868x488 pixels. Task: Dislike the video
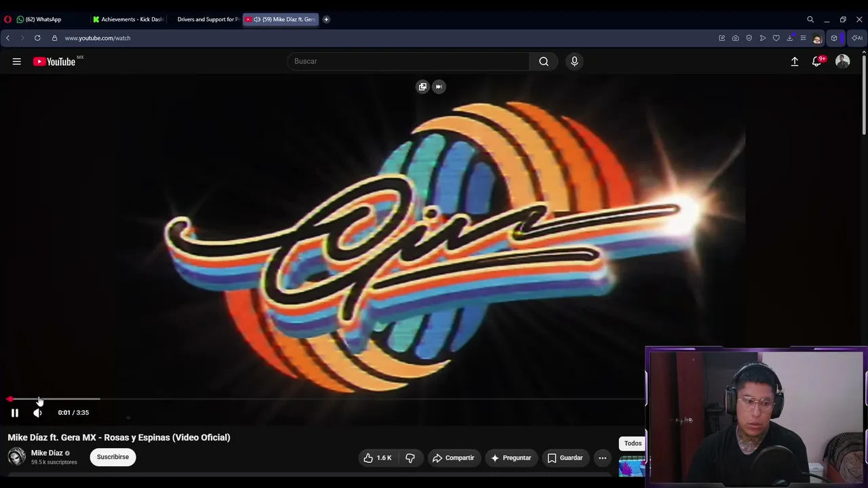point(410,458)
